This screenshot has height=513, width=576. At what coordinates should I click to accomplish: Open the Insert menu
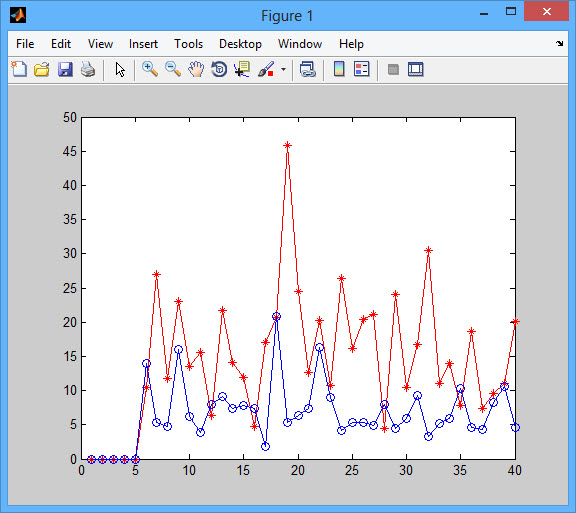click(x=143, y=44)
